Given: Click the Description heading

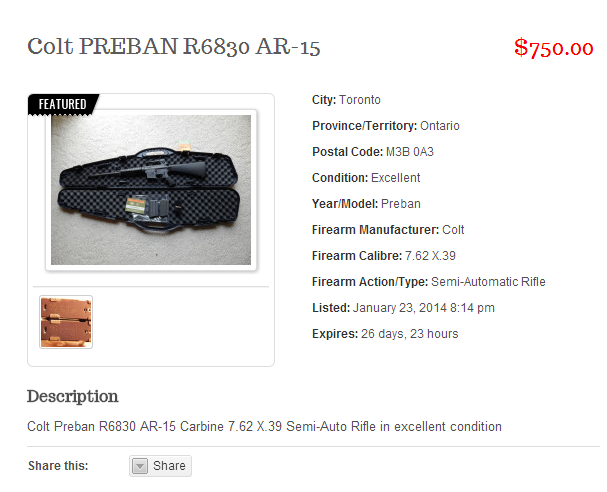Looking at the screenshot, I should (73, 396).
